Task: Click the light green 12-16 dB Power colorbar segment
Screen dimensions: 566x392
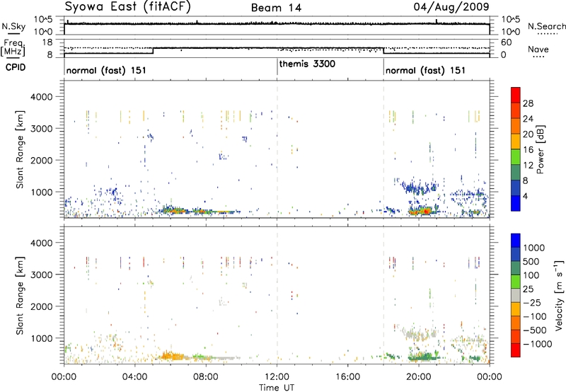Action: [516, 156]
